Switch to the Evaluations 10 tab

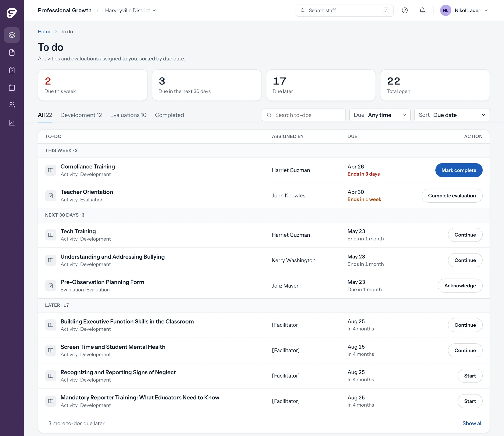click(x=128, y=115)
